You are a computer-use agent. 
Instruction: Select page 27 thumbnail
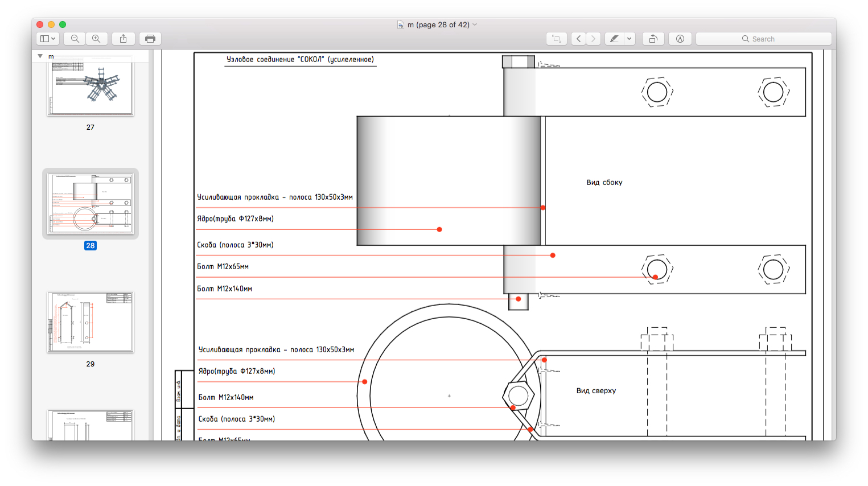coord(90,89)
